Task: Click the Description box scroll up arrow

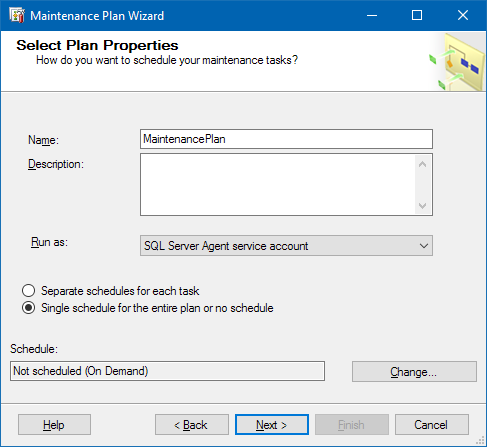Action: (423, 164)
